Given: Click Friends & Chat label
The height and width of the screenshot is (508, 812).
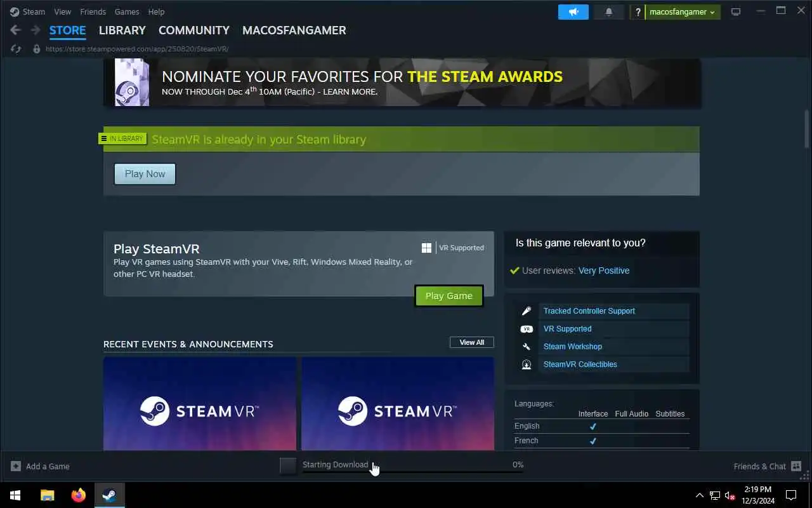Looking at the screenshot, I should click(760, 466).
